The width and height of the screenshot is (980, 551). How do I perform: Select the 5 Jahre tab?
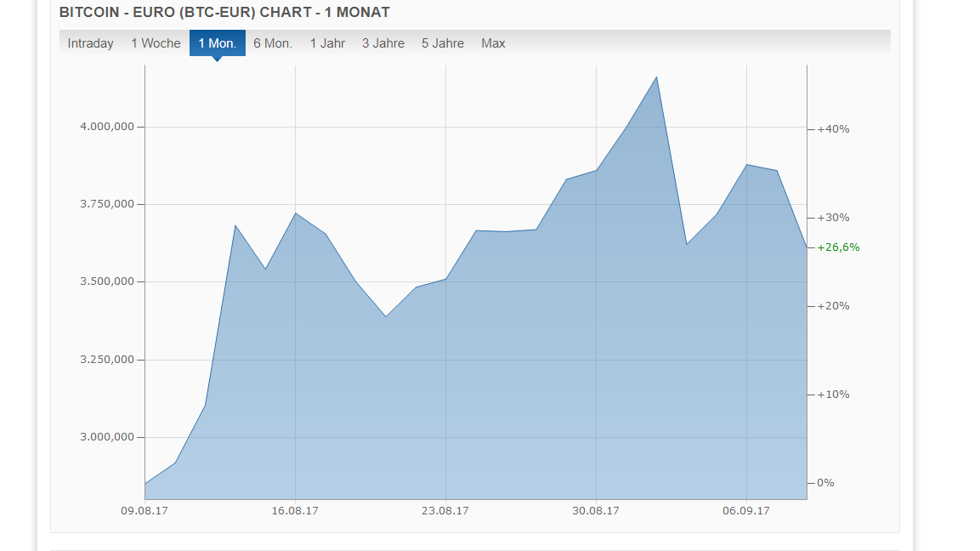tap(443, 43)
